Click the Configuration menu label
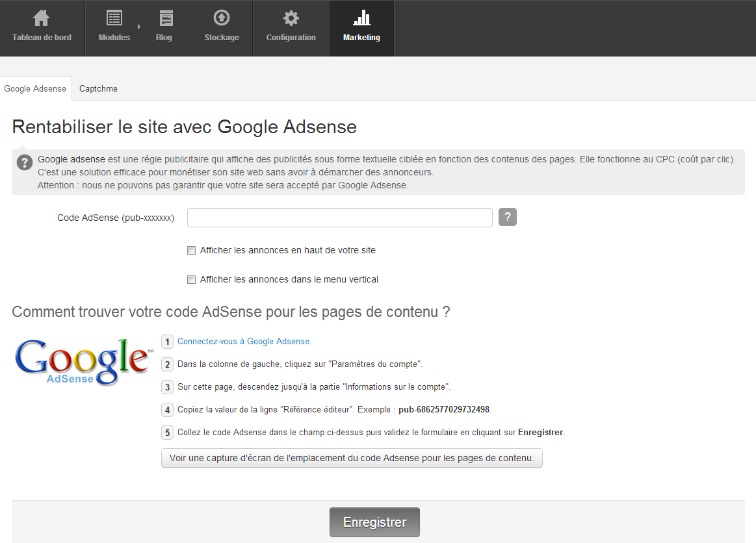The height and width of the screenshot is (543, 756). pyautogui.click(x=291, y=38)
